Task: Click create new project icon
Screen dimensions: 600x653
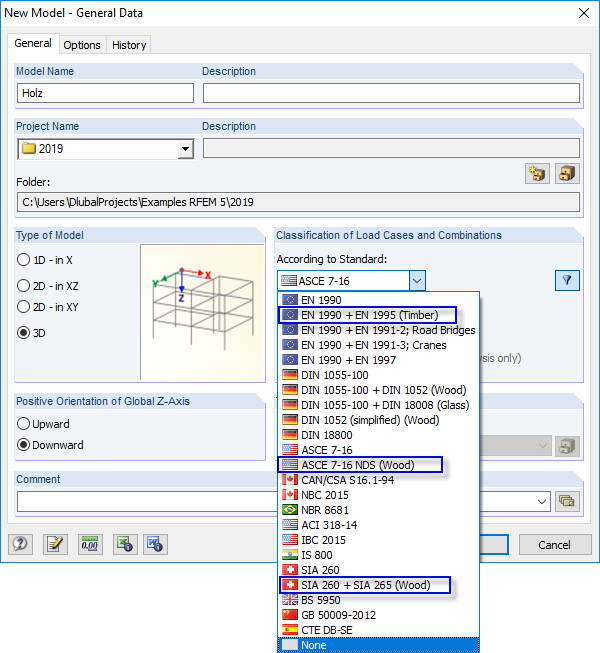Action: tap(537, 173)
